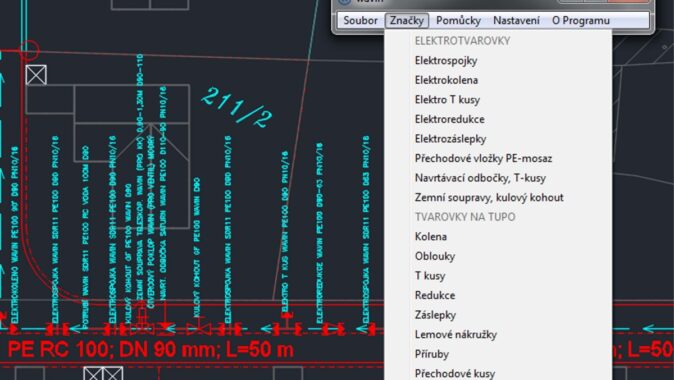Click the 211/2 parcel number label

coord(237,107)
